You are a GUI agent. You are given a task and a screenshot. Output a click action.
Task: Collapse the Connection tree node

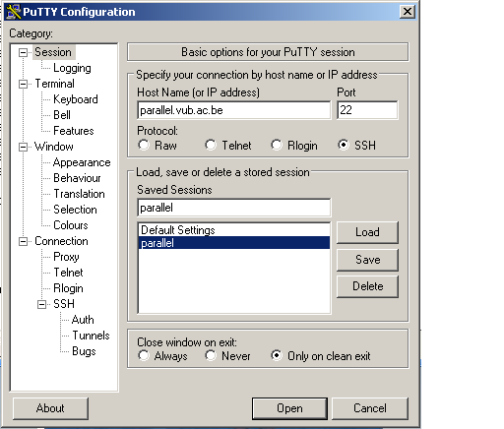[x=23, y=241]
